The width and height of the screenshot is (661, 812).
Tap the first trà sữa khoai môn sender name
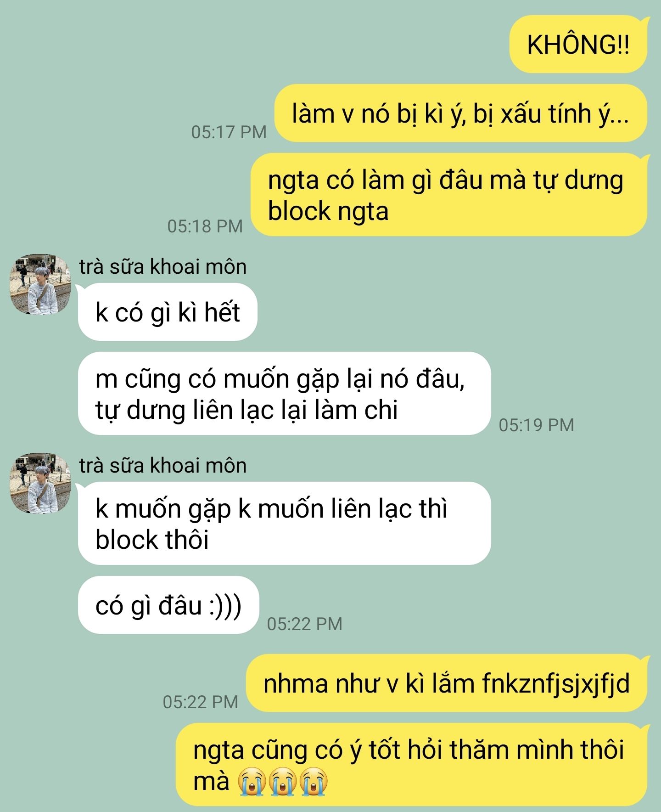tap(162, 267)
